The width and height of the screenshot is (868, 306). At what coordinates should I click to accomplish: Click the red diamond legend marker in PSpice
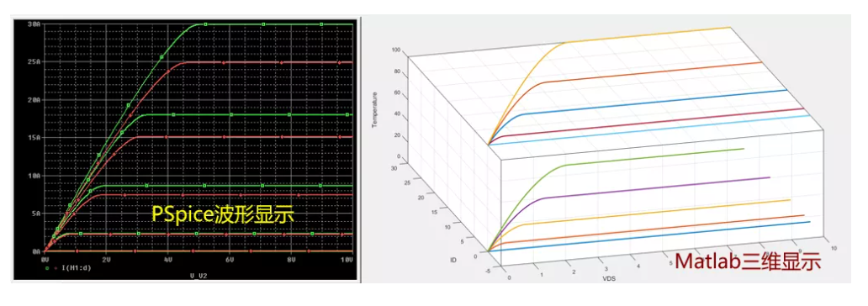coord(56,267)
